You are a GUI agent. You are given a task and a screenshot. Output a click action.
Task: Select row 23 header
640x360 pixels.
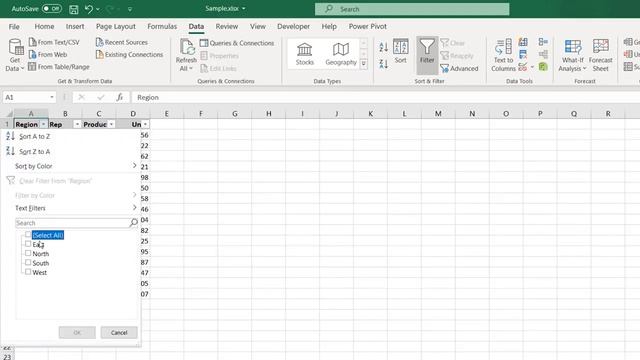[x=7, y=357]
